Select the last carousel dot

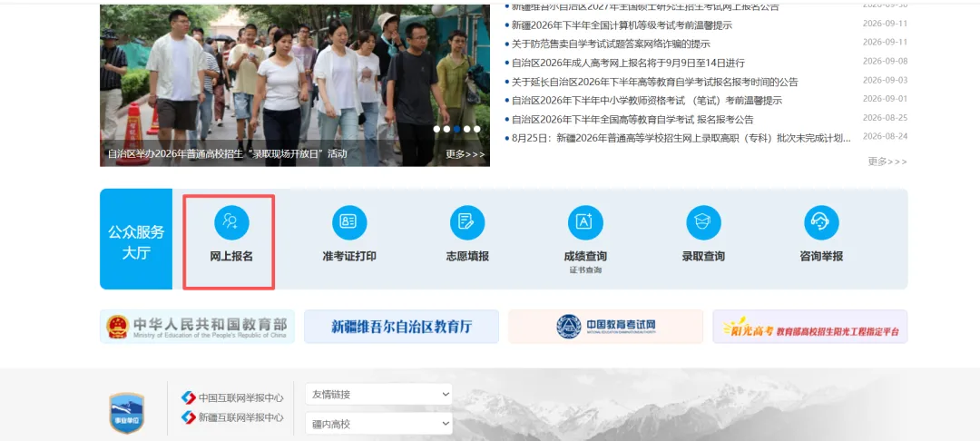[477, 129]
